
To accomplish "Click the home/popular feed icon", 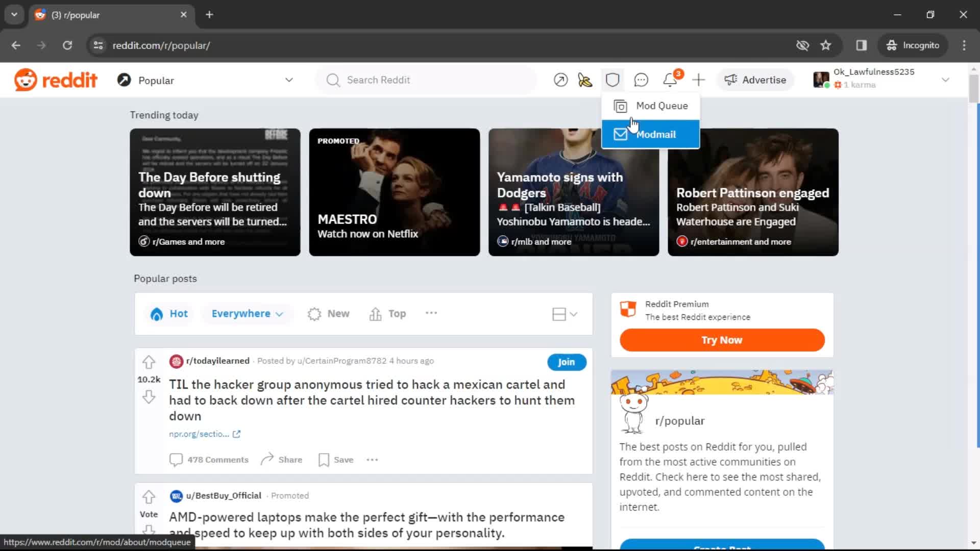I will tap(124, 80).
